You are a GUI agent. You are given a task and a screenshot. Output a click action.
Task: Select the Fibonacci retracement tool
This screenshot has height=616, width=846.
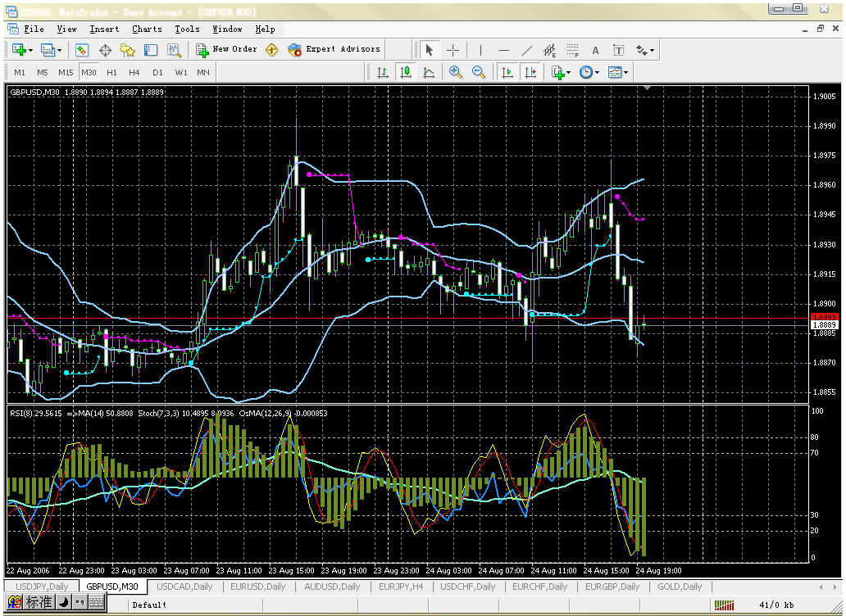point(573,50)
